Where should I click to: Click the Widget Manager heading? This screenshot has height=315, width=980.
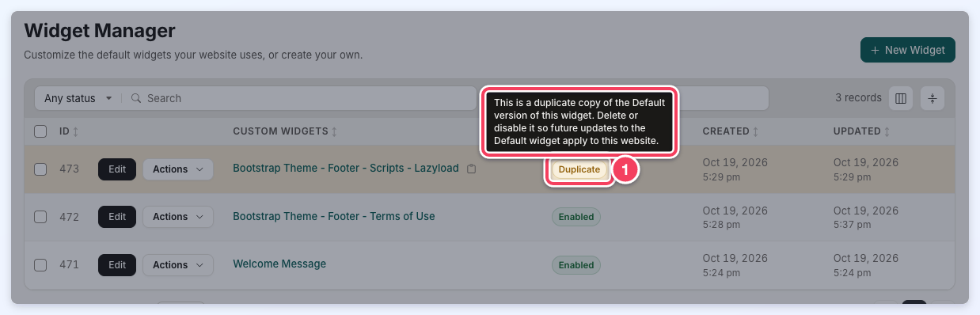click(100, 31)
